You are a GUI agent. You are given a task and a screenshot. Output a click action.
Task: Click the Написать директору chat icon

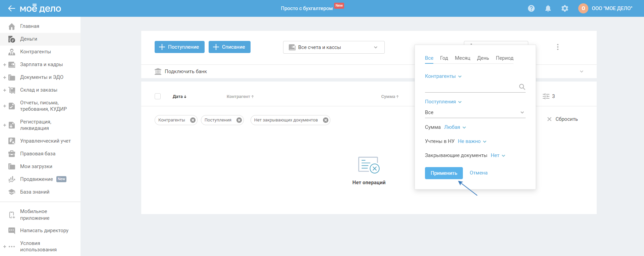(12, 231)
